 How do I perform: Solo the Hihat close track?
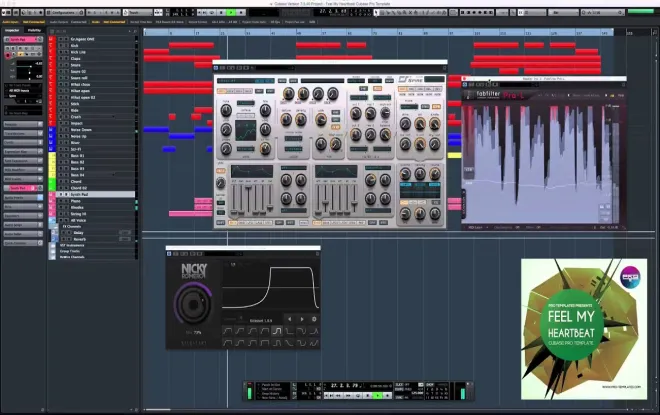66,85
